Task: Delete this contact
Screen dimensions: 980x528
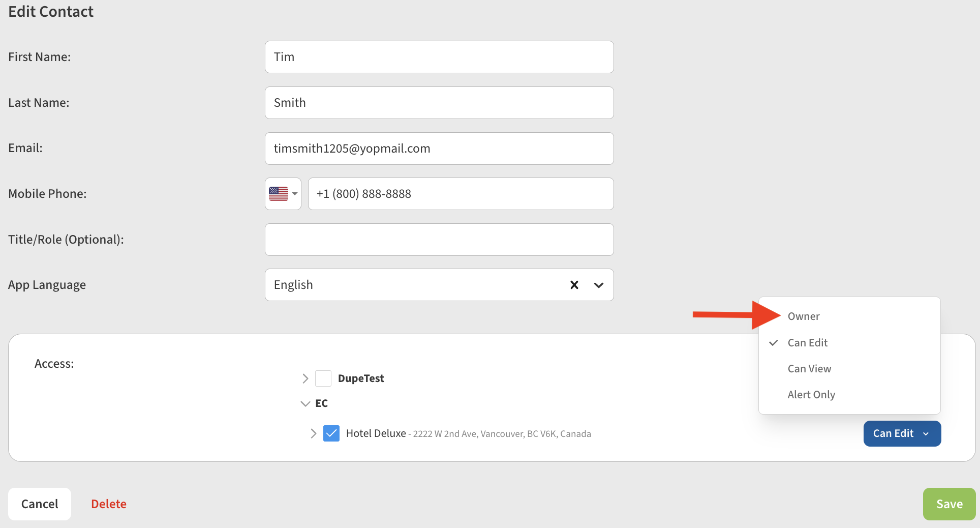Action: (x=109, y=504)
